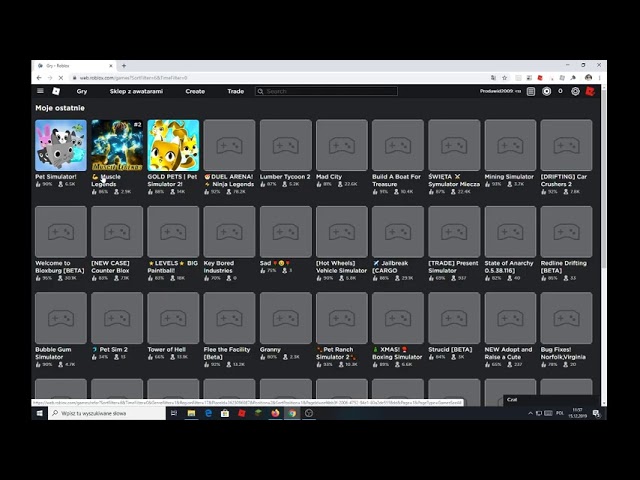This screenshot has height=480, width=640.
Task: Open GOLD PETS Pet Simulator 2 thumbnail
Action: (x=173, y=145)
